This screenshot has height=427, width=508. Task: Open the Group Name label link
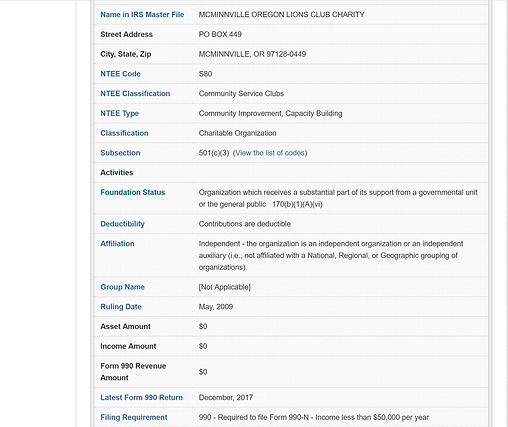click(x=122, y=287)
